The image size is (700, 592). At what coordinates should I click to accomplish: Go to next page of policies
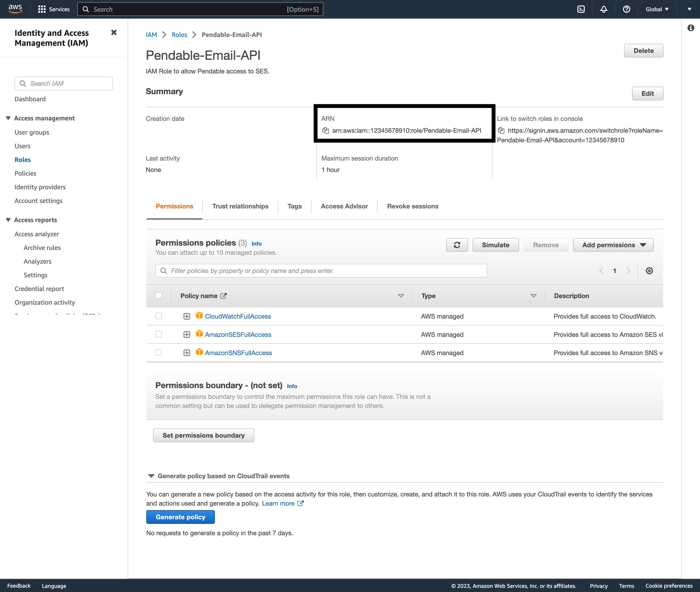(x=628, y=271)
